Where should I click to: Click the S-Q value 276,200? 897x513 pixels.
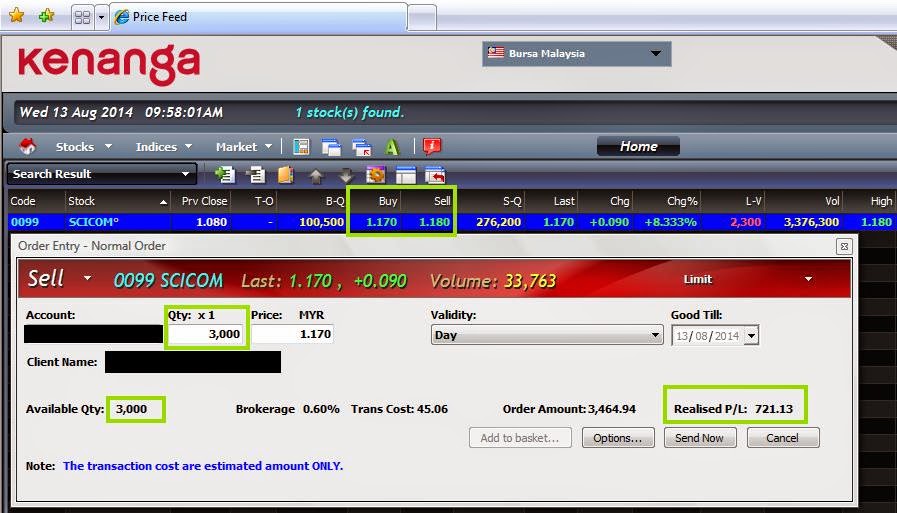click(x=498, y=222)
